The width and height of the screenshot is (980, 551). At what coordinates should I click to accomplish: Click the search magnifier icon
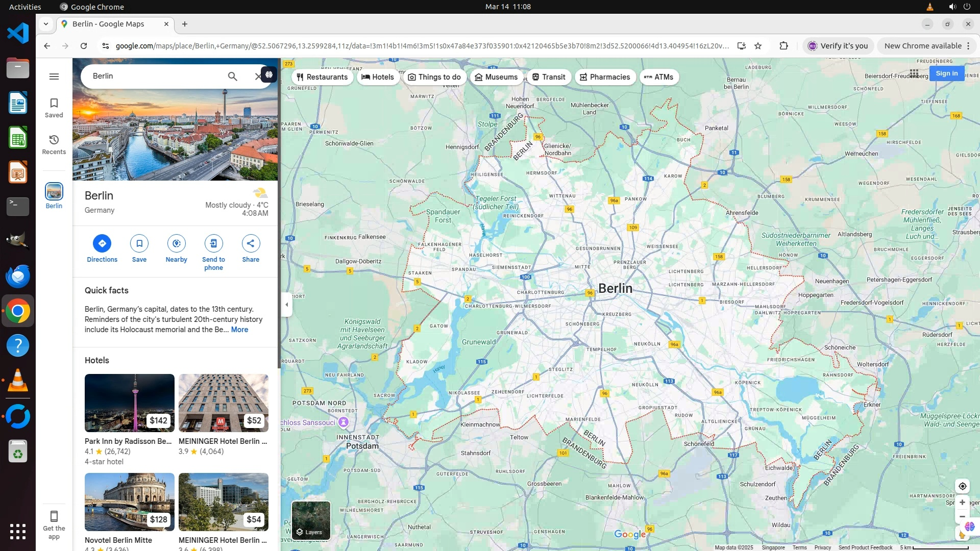pos(232,77)
